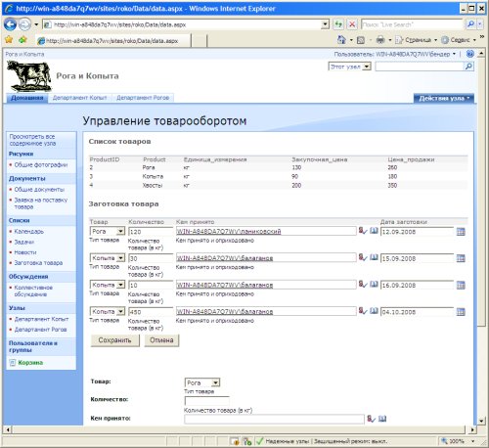489x448 pixels.
Task: Check names icon beside паниковский field
Action: 363,231
